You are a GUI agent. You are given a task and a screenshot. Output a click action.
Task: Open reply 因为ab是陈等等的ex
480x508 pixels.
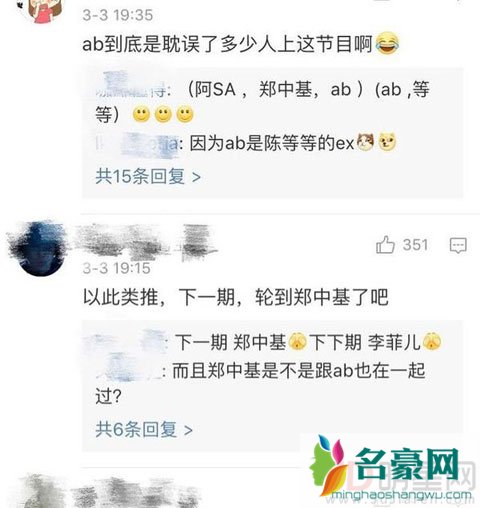pyautogui.click(x=272, y=143)
